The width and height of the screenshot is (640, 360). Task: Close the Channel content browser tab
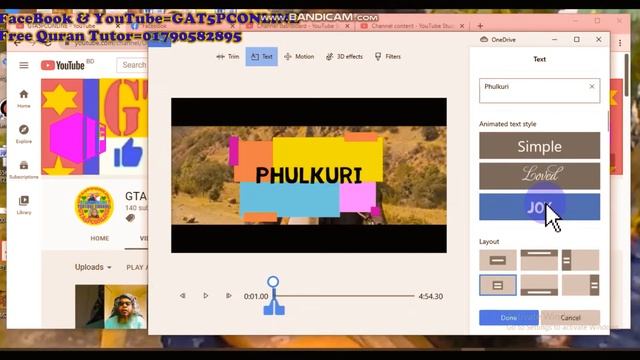point(462,26)
